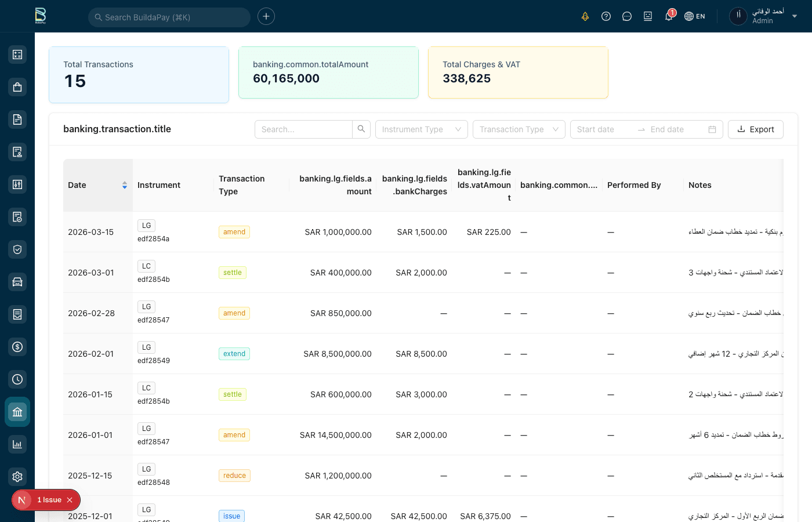Screen dimensions: 812x522
Task: Open quick create with the plus button
Action: point(266,16)
